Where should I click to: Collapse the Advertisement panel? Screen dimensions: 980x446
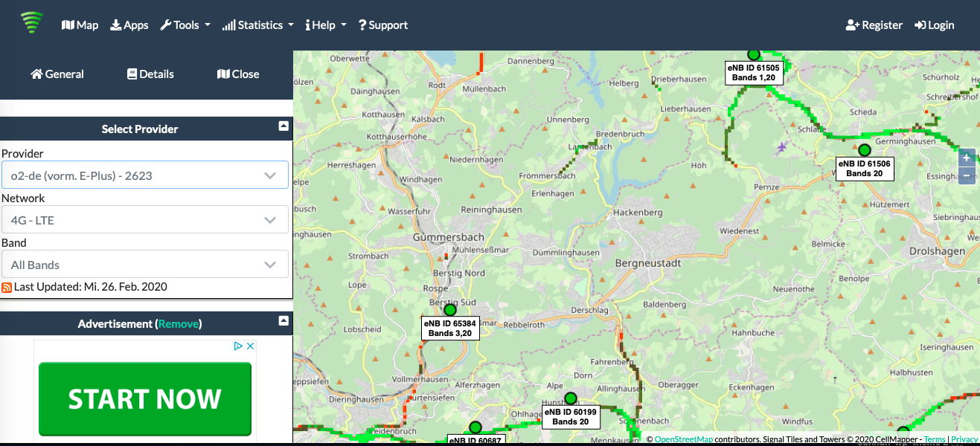click(284, 321)
